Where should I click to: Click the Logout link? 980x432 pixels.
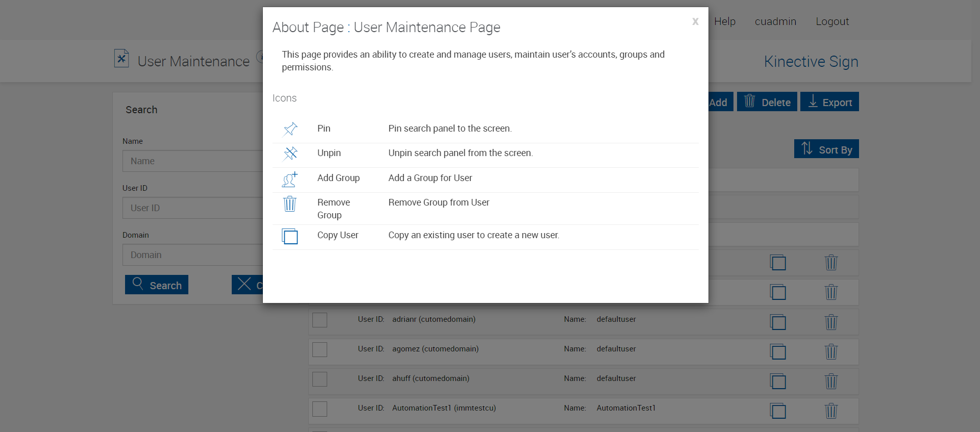coord(832,21)
